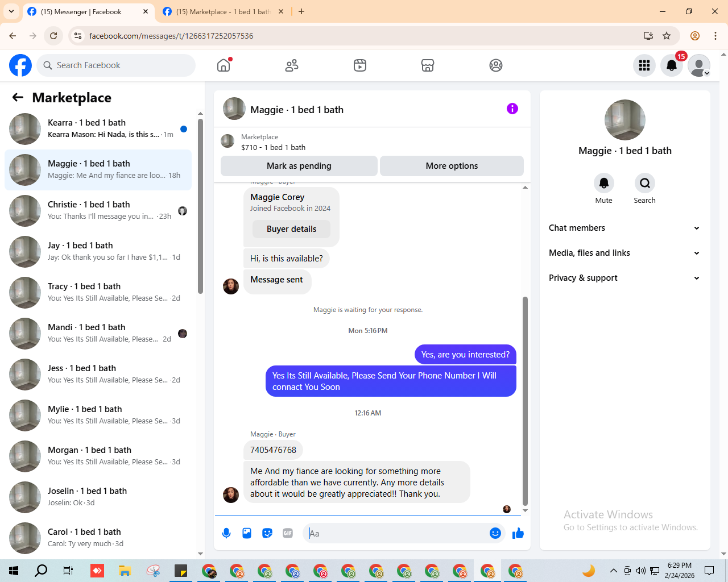Click the conversation list scrollbar

click(x=200, y=206)
